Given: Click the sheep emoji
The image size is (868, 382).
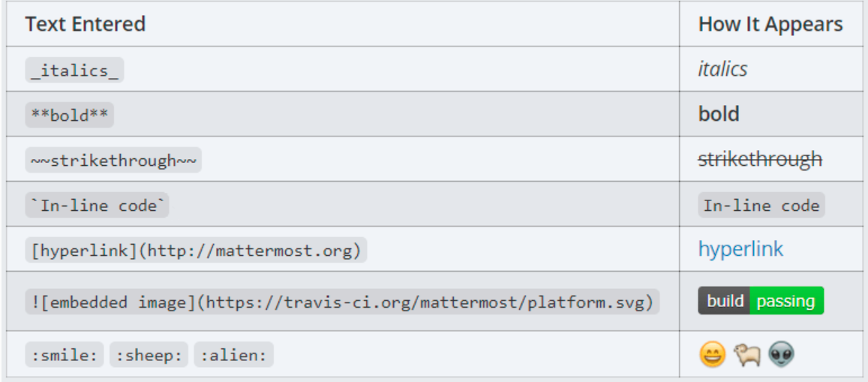Looking at the screenshot, I should point(747,354).
